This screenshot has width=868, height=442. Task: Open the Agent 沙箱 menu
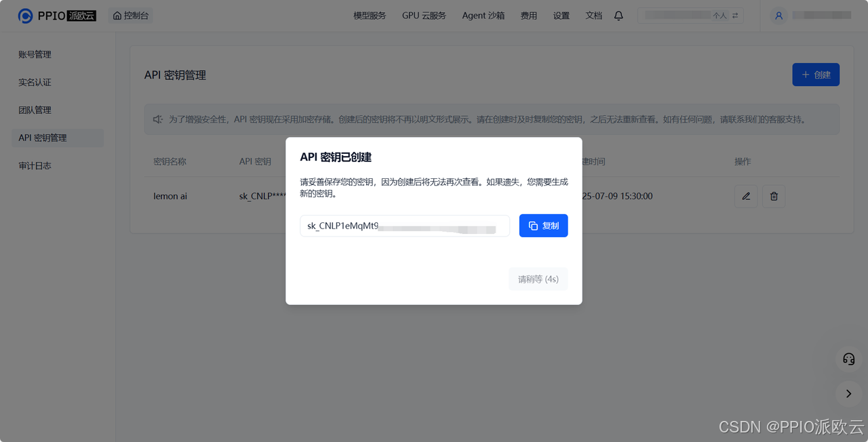pyautogui.click(x=484, y=16)
